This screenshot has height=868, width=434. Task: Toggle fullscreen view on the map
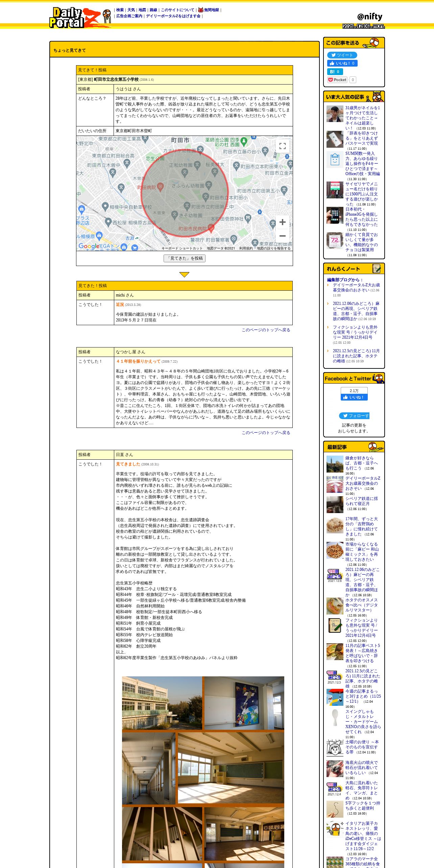click(x=283, y=146)
